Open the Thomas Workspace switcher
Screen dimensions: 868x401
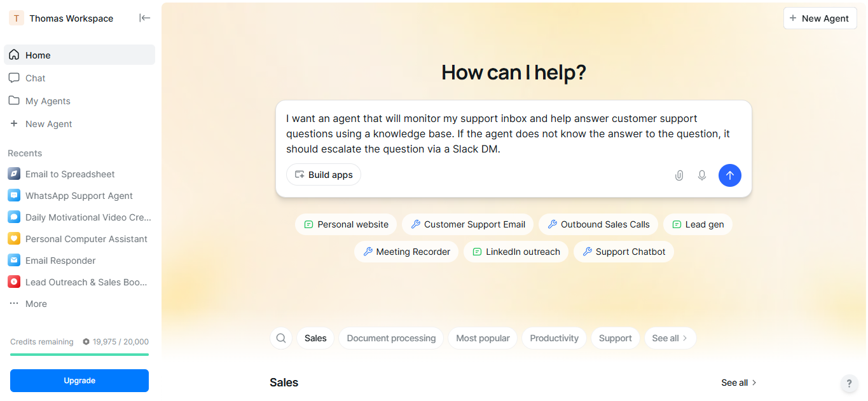click(71, 18)
